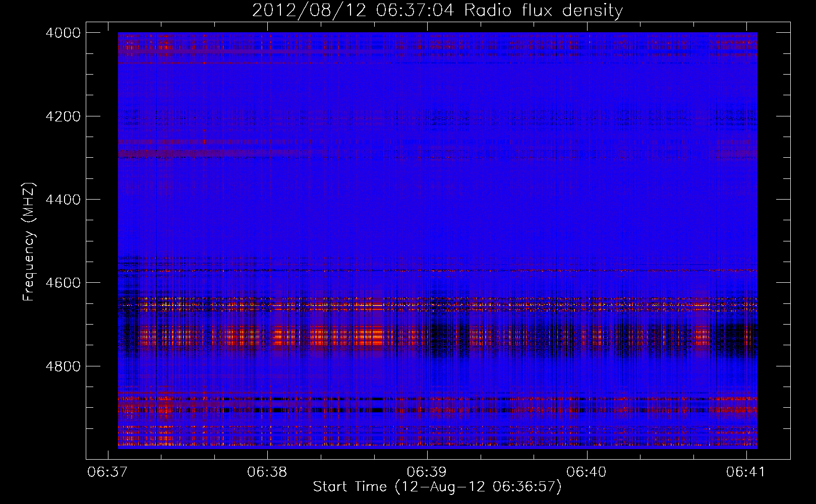Select the 4800 frequency tick label
This screenshot has height=504, width=816.
click(x=63, y=366)
